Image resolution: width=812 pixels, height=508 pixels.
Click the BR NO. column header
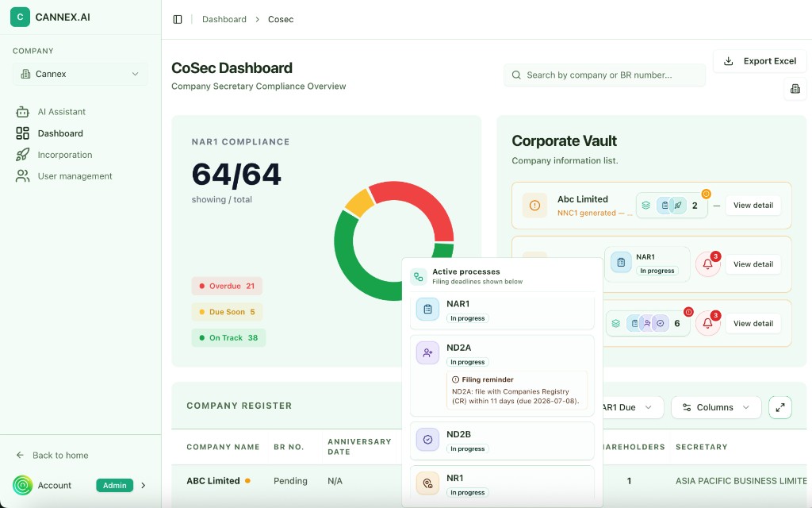click(x=289, y=447)
